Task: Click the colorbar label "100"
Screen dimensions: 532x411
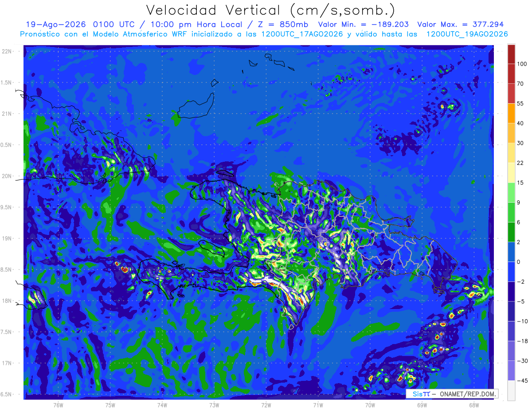Action: click(x=522, y=64)
